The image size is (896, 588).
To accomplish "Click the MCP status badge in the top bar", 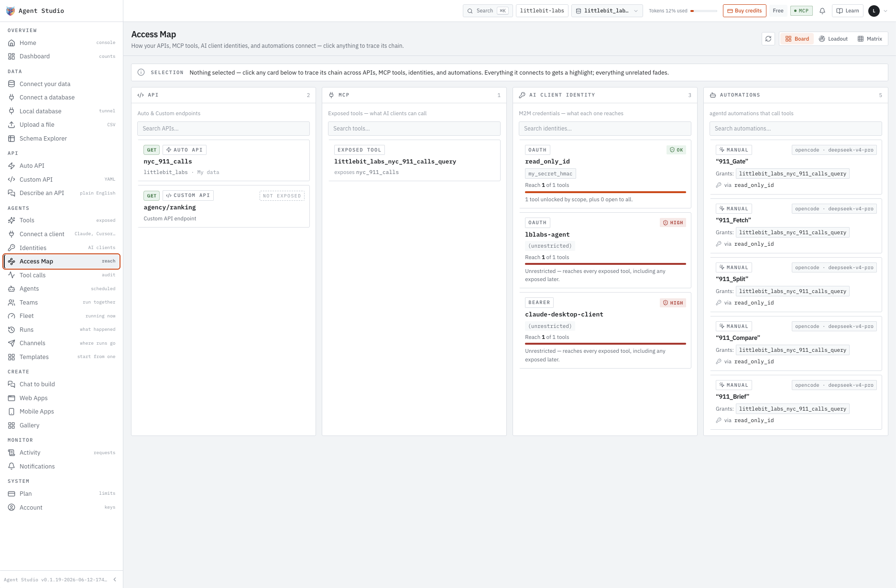I will click(x=801, y=11).
